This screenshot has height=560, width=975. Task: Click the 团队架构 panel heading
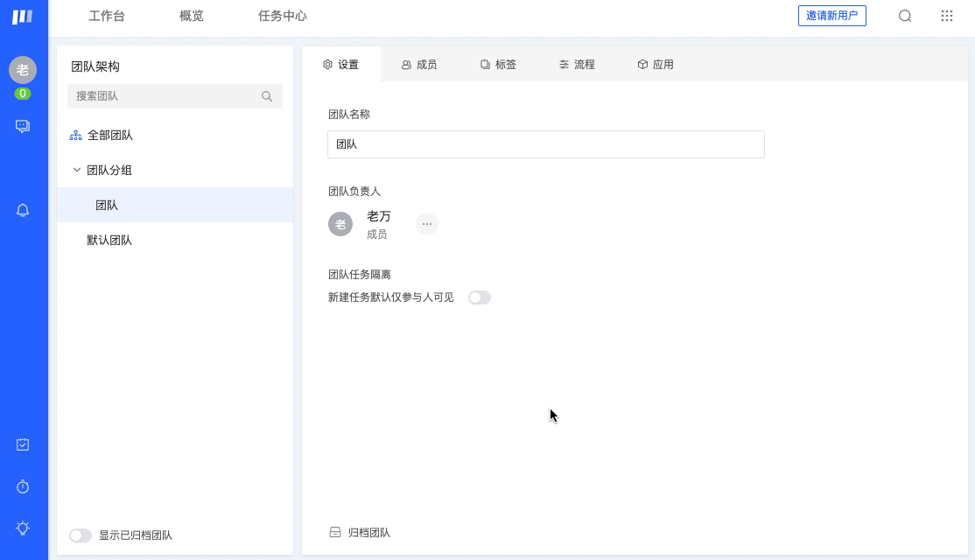coord(95,66)
